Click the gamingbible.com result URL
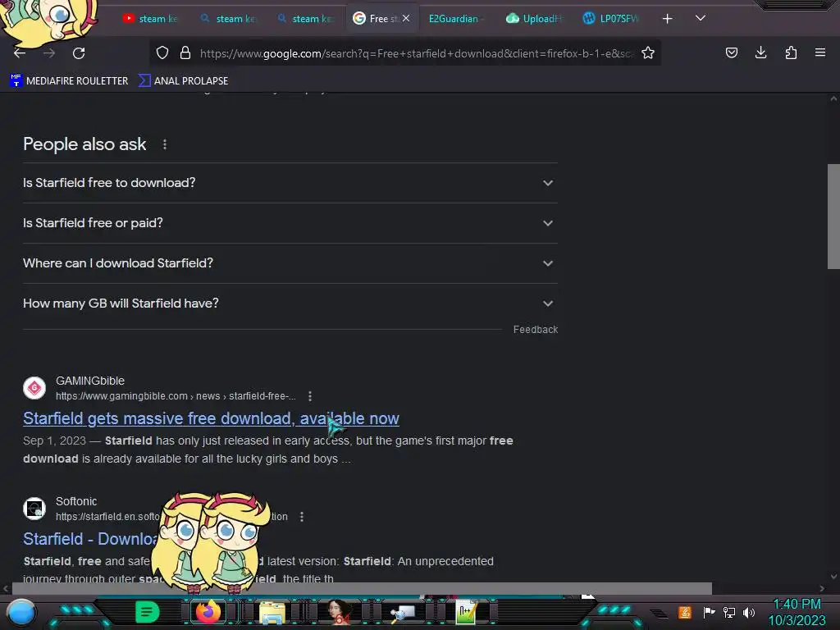The height and width of the screenshot is (630, 840). (x=176, y=396)
